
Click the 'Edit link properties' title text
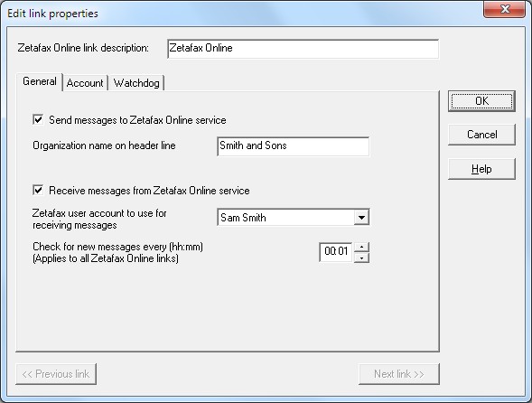click(52, 14)
